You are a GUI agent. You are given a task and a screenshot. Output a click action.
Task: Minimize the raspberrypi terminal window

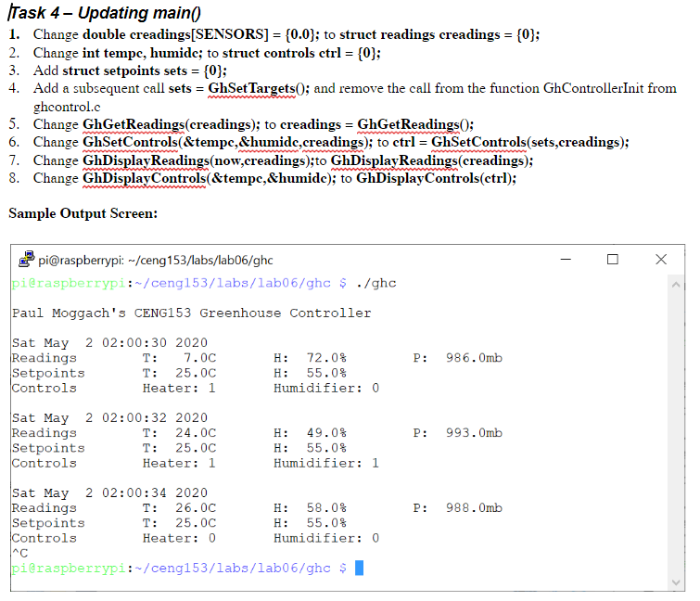click(566, 260)
